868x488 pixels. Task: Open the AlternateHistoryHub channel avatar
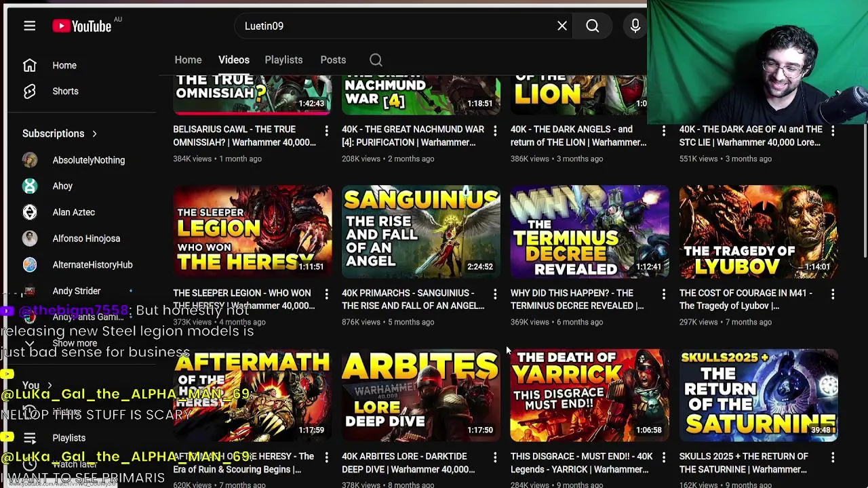click(29, 264)
